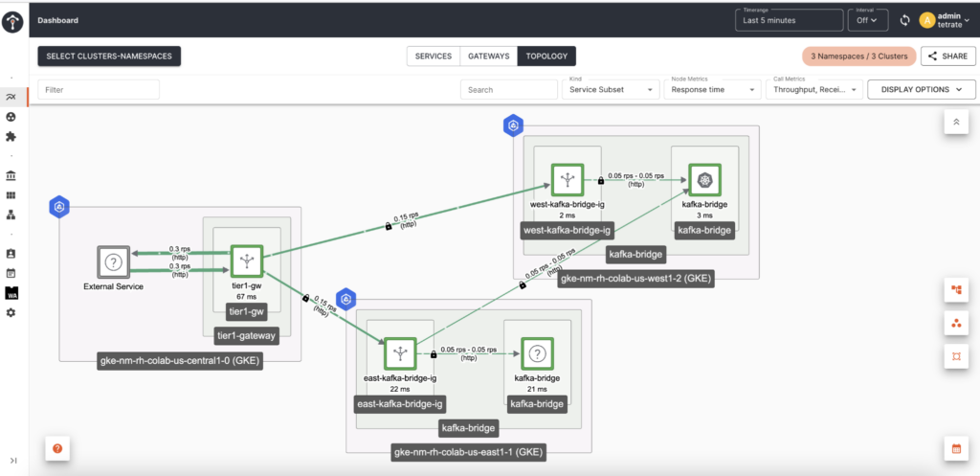
Task: Select the tier1-gw gateway node icon
Action: (246, 261)
